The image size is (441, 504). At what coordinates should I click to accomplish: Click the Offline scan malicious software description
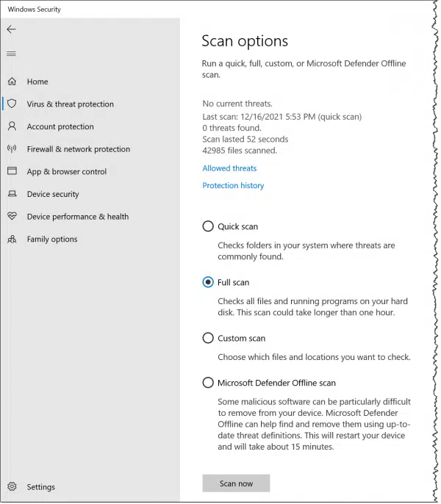[314, 424]
